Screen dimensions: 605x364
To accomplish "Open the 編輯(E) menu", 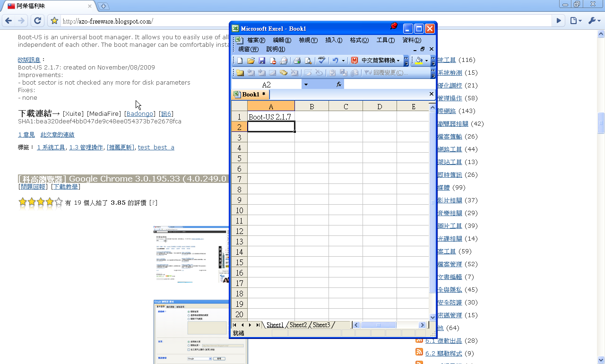I will click(x=282, y=40).
